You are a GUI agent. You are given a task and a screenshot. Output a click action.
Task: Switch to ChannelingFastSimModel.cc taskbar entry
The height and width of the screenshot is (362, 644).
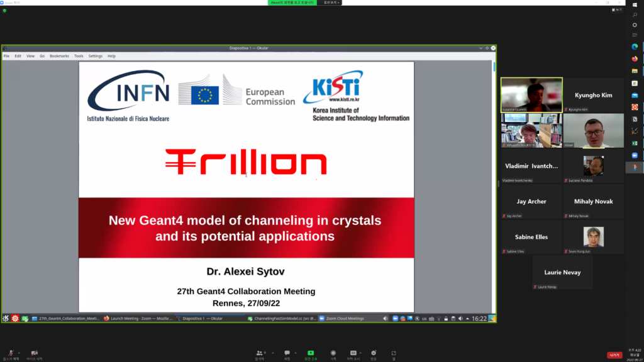282,319
